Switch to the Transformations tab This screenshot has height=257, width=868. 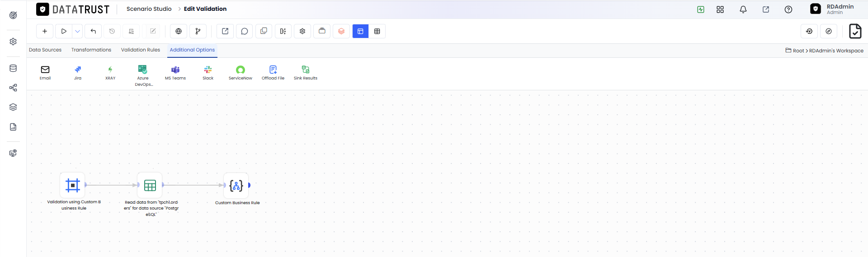[91, 50]
